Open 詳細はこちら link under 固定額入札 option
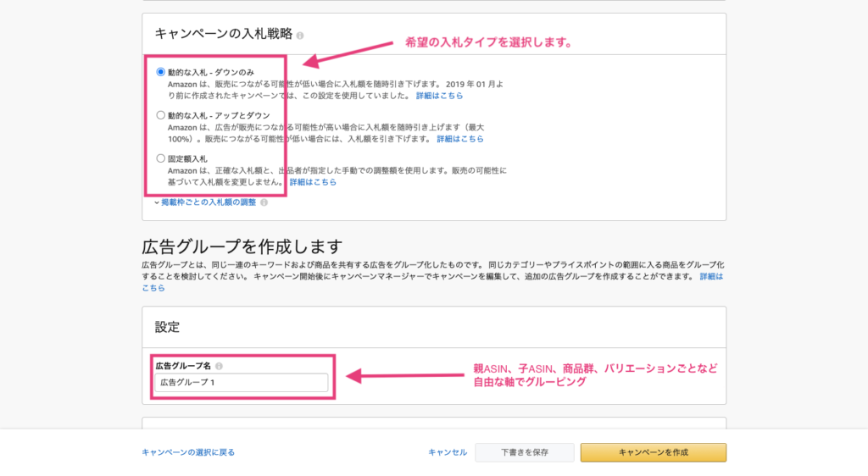Screen dimensions: 868x476 (313, 182)
